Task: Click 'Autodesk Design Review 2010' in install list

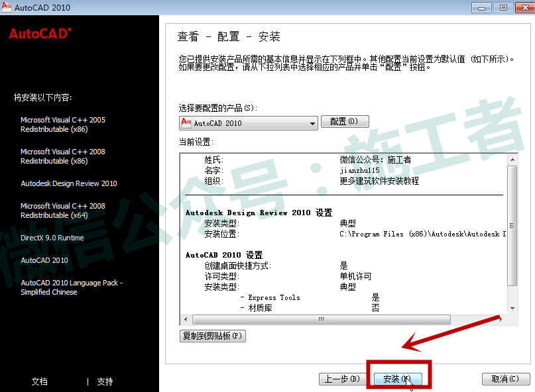Action: [69, 183]
